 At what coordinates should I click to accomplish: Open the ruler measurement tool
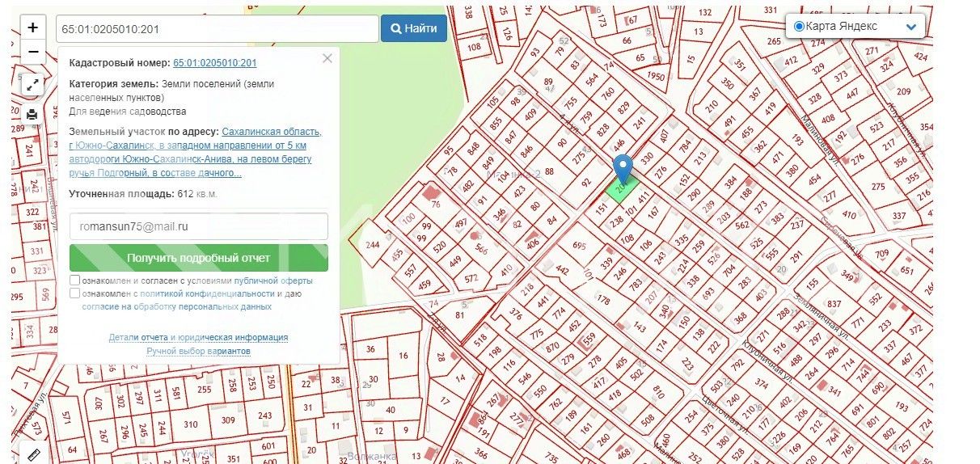33,455
